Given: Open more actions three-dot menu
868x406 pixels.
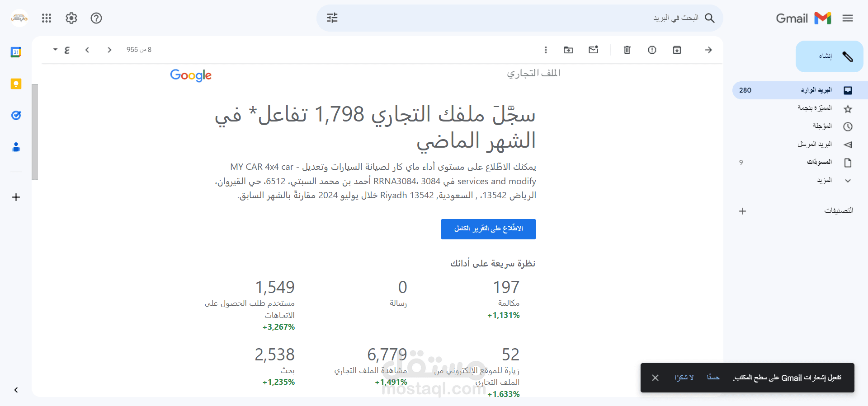Looking at the screenshot, I should pos(546,50).
